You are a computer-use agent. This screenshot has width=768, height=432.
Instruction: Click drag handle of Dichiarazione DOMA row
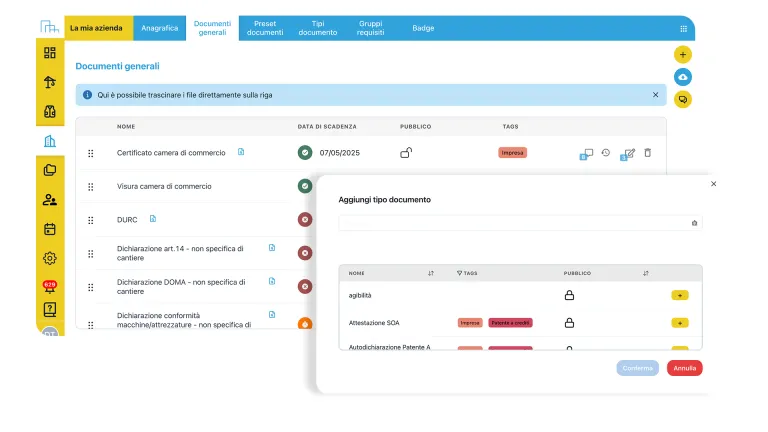pyautogui.click(x=91, y=288)
